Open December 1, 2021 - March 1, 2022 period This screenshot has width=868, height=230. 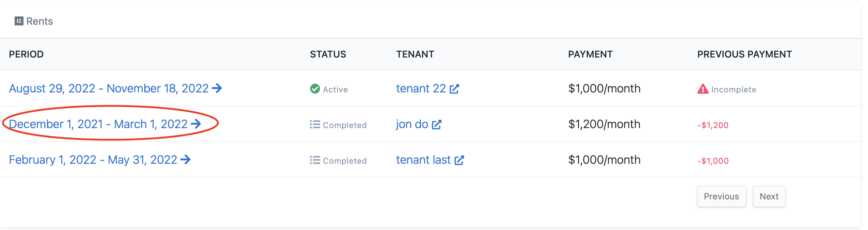pyautogui.click(x=105, y=124)
